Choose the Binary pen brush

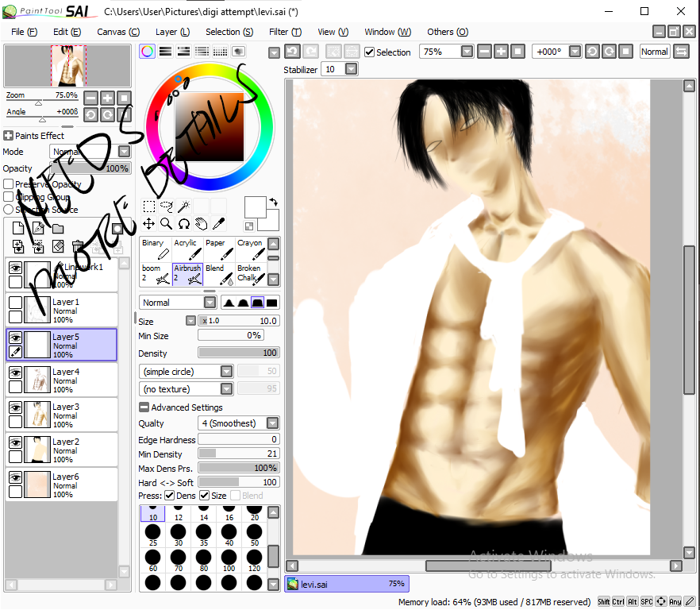coord(156,249)
